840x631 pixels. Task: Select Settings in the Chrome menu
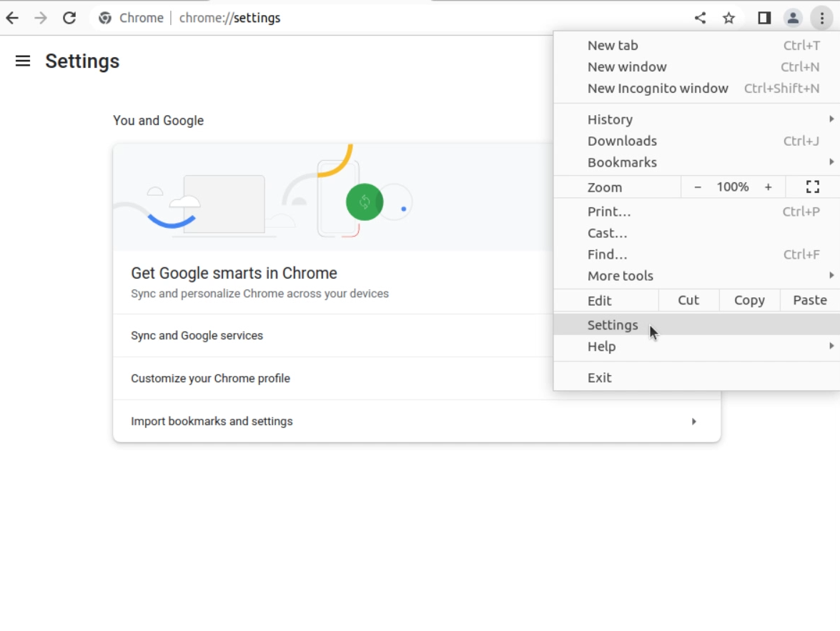pos(696,324)
